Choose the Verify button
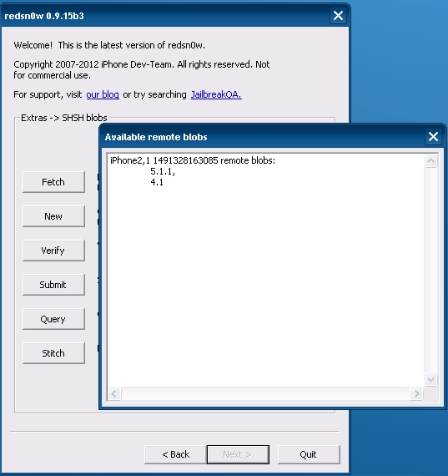The image size is (448, 476). pyautogui.click(x=53, y=251)
